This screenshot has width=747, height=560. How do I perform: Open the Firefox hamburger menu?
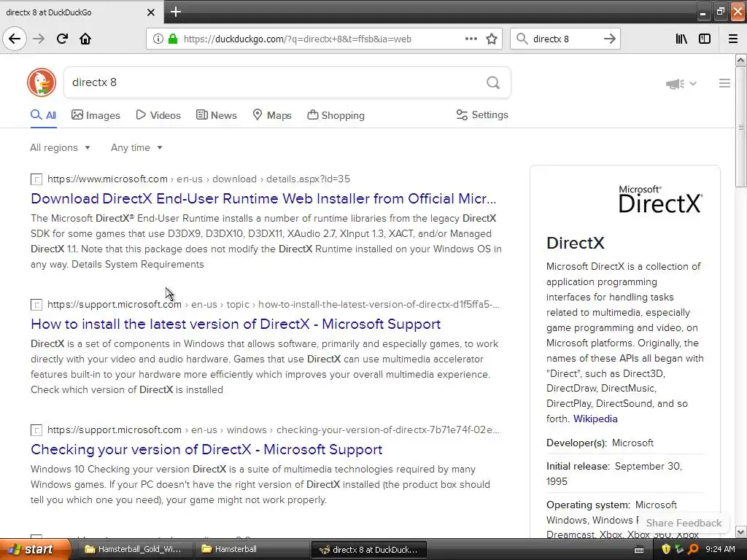[733, 39]
